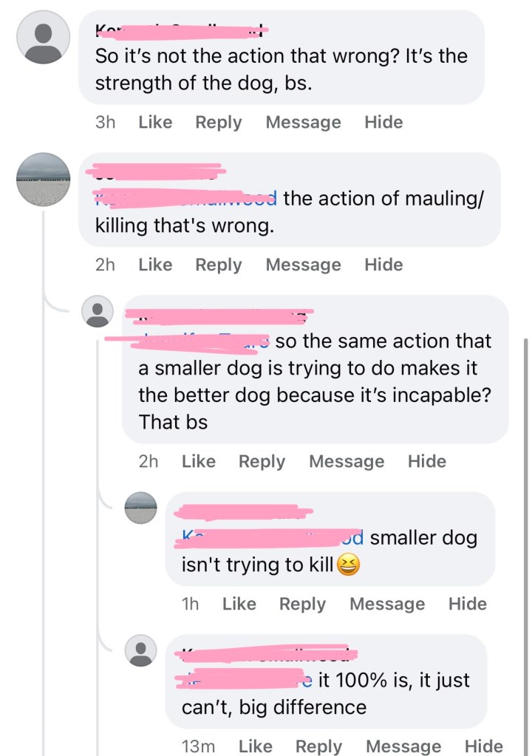The width and height of the screenshot is (532, 756).
Task: Like the "killing that's wrong" comment
Action: coord(155,265)
